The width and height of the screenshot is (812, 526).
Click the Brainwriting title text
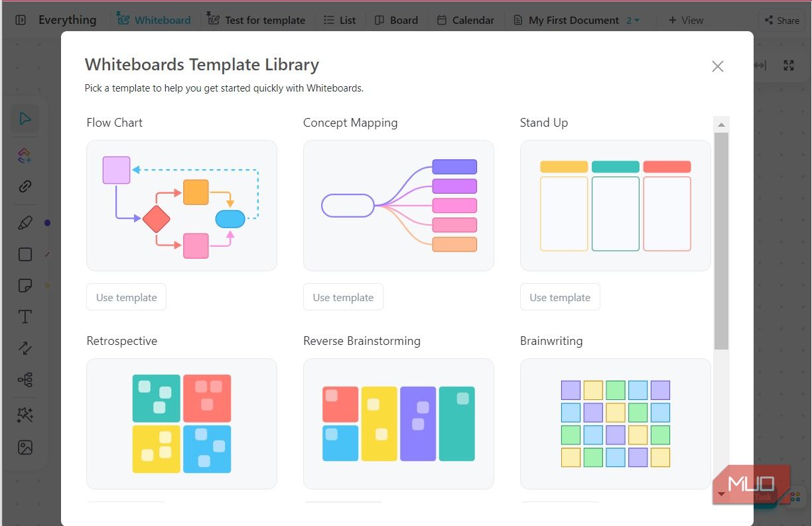point(551,341)
